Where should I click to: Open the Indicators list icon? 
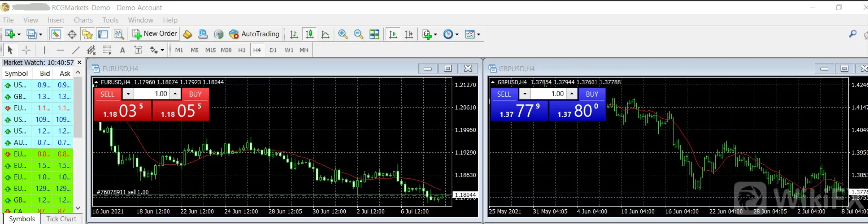(x=427, y=34)
